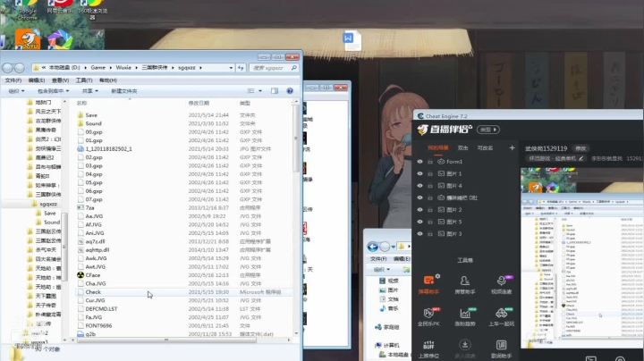Open the 房管助手 tool icon
The width and height of the screenshot is (644, 361).
465,281
